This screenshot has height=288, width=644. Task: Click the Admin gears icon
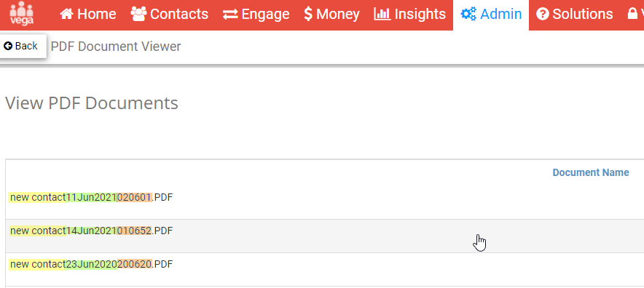[468, 14]
